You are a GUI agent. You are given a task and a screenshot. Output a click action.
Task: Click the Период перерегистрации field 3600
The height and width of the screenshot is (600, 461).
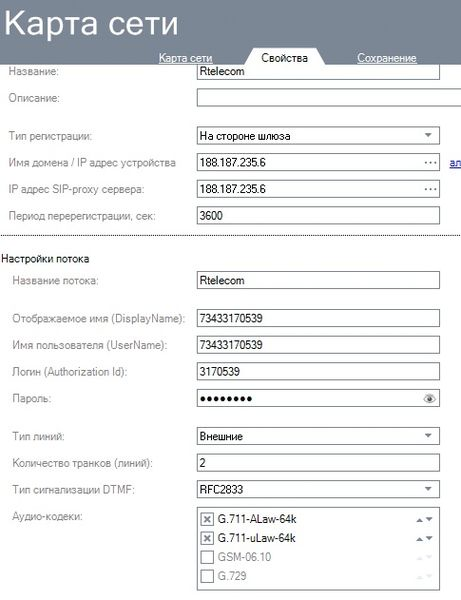pos(318,215)
